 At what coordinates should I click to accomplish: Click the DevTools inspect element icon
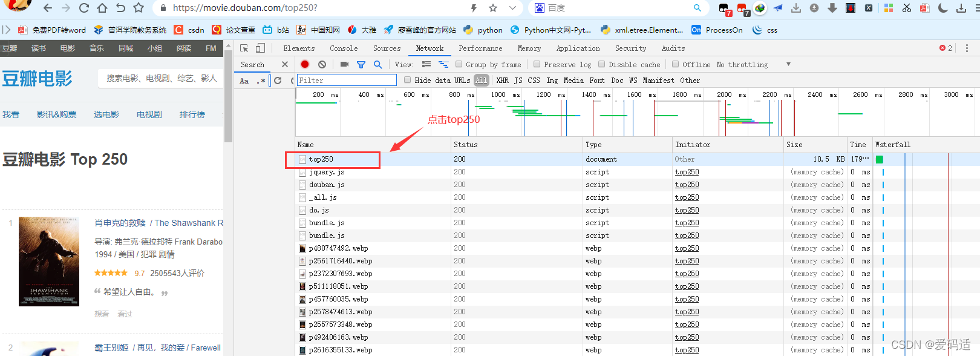coord(244,48)
